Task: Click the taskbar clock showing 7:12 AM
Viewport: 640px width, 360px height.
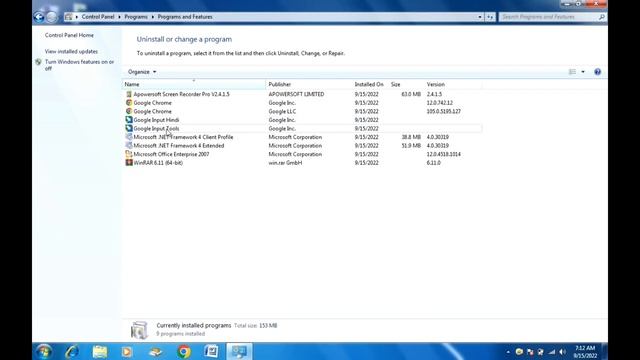Action: [585, 352]
